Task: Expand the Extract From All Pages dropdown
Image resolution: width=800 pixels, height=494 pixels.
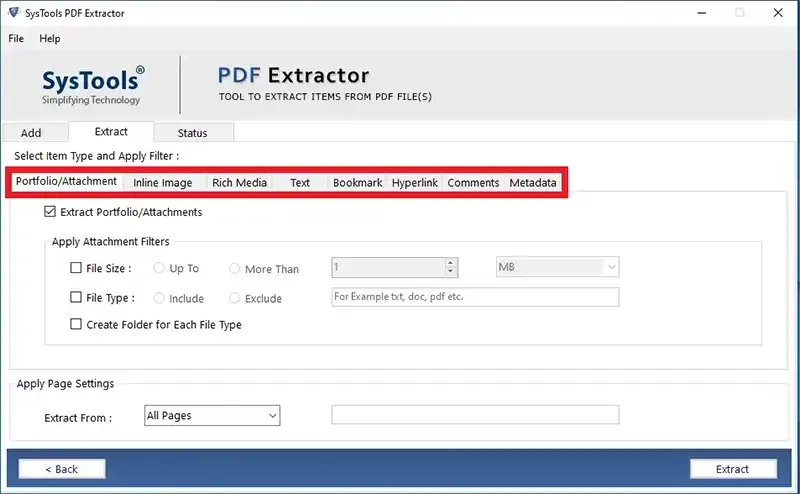Action: 212,415
